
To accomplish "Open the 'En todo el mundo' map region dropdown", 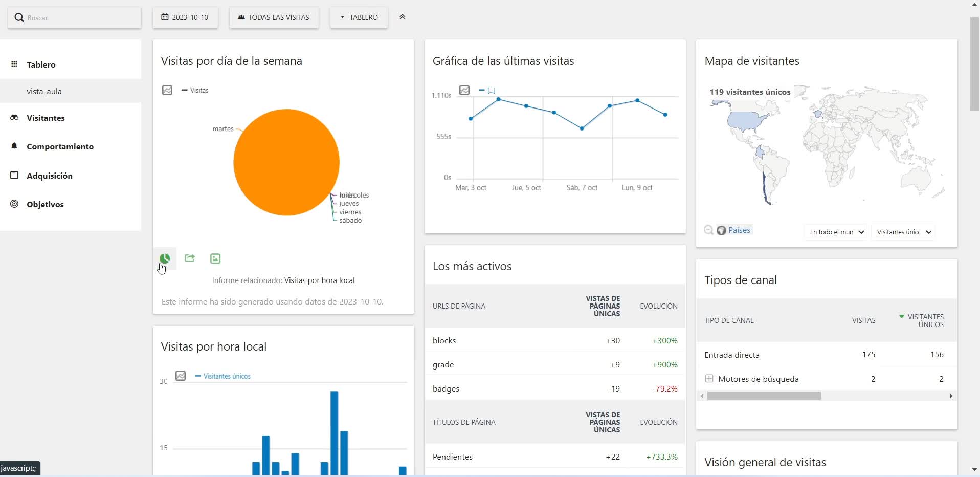I will tap(836, 232).
